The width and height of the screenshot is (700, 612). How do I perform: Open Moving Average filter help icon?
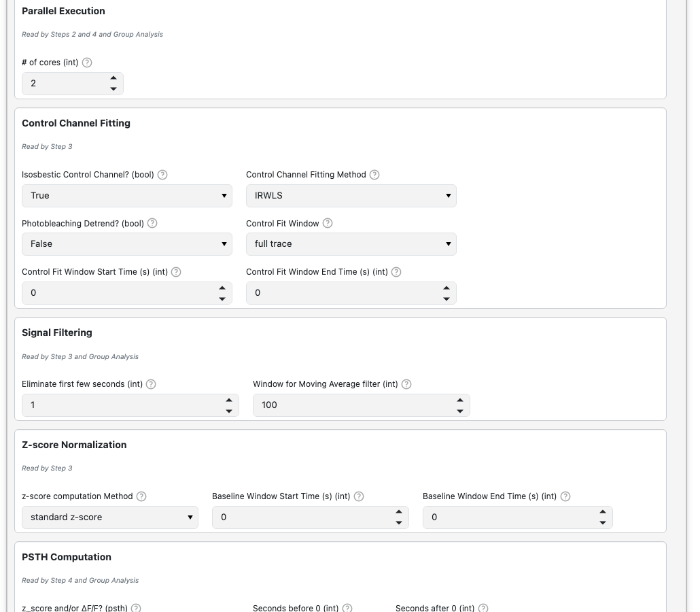pyautogui.click(x=406, y=384)
